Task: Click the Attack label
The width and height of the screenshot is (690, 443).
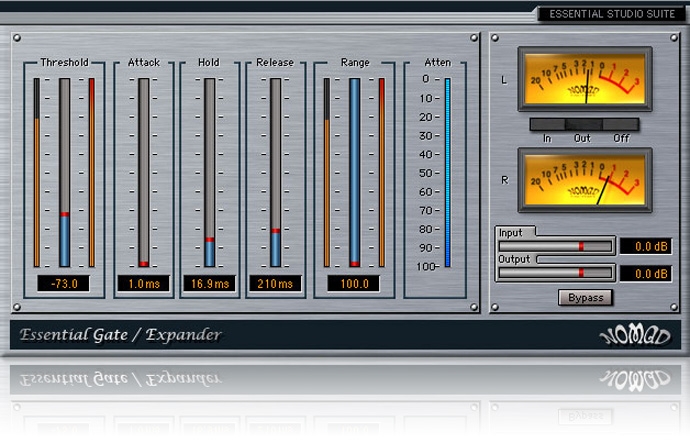Action: (x=144, y=62)
